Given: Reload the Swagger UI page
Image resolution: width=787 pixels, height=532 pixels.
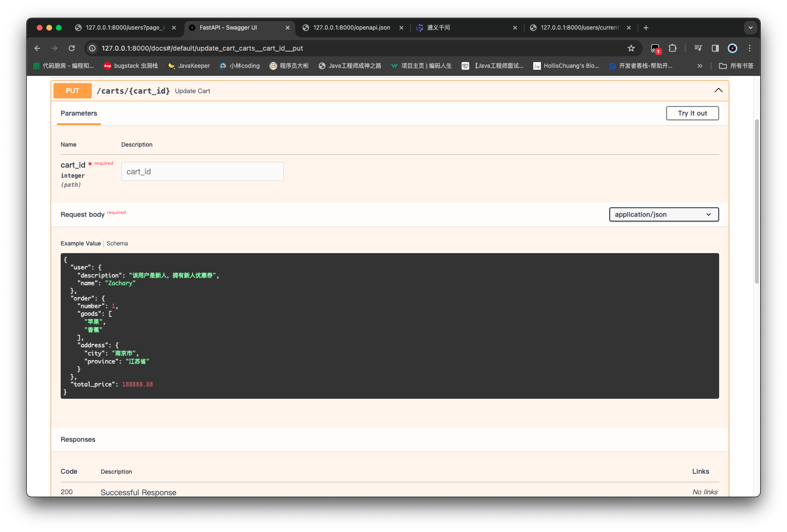Looking at the screenshot, I should [x=72, y=48].
